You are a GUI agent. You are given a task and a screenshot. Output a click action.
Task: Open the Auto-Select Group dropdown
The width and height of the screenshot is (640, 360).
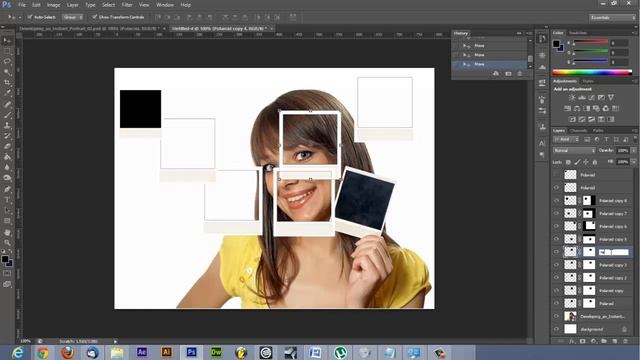(x=73, y=17)
